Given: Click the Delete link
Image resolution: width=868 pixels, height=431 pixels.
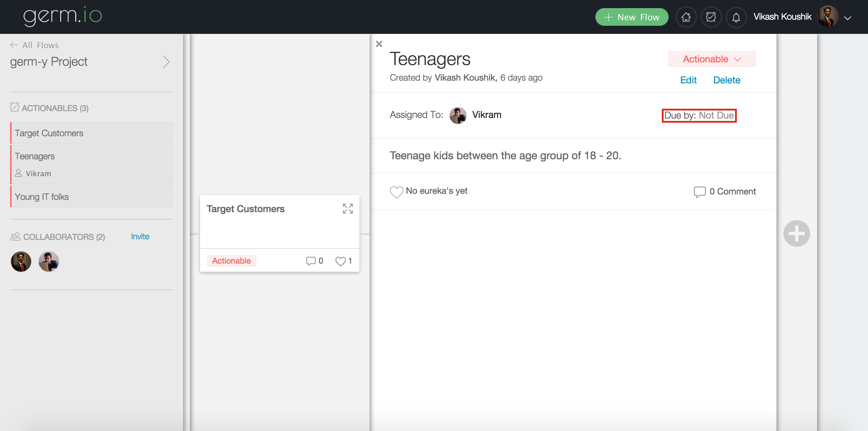Looking at the screenshot, I should [x=727, y=80].
